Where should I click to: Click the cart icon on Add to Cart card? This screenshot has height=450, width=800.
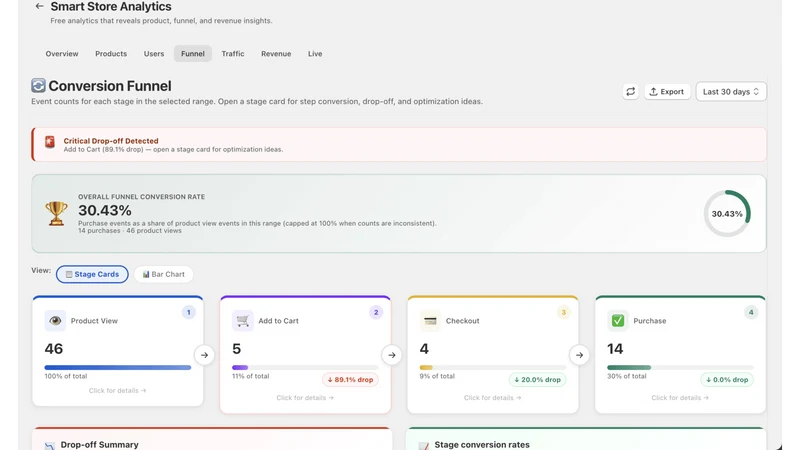242,320
